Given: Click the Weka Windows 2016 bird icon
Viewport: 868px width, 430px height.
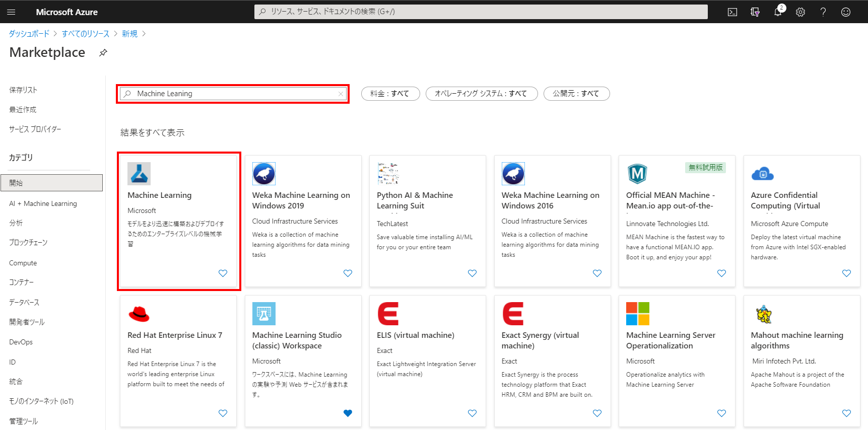Looking at the screenshot, I should (x=513, y=174).
